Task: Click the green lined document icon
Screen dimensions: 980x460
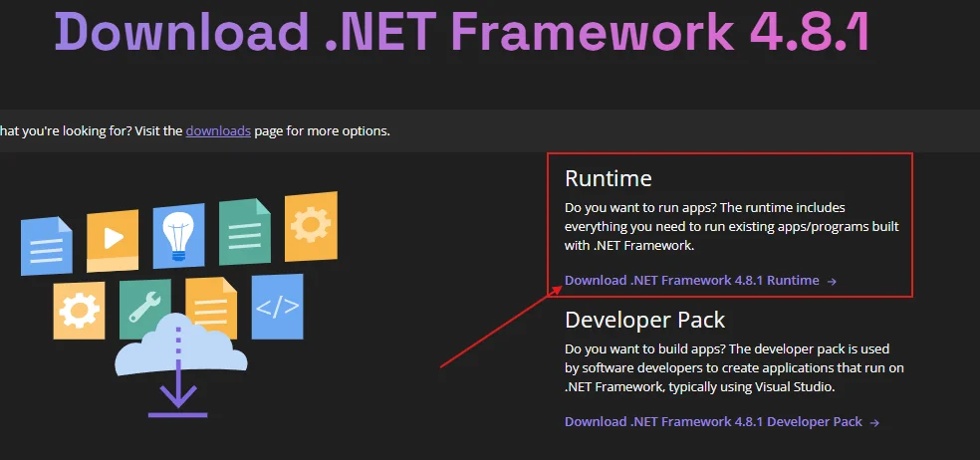Action: [x=245, y=232]
